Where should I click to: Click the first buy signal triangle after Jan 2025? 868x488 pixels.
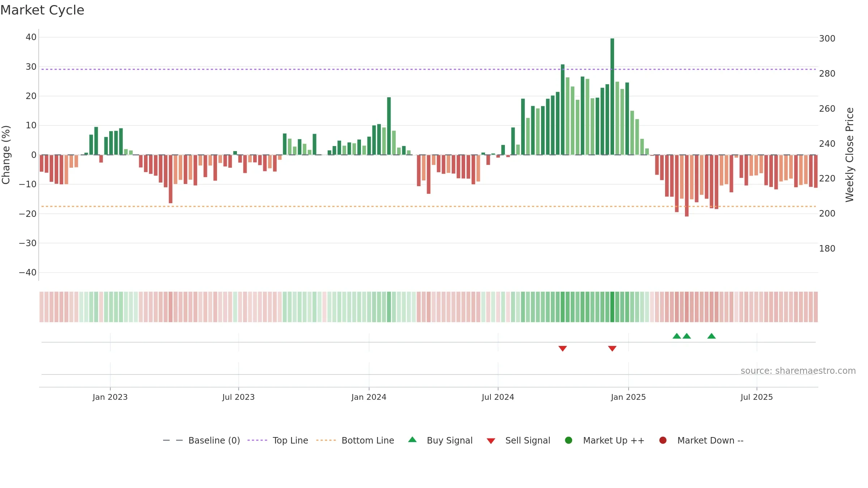pyautogui.click(x=677, y=336)
